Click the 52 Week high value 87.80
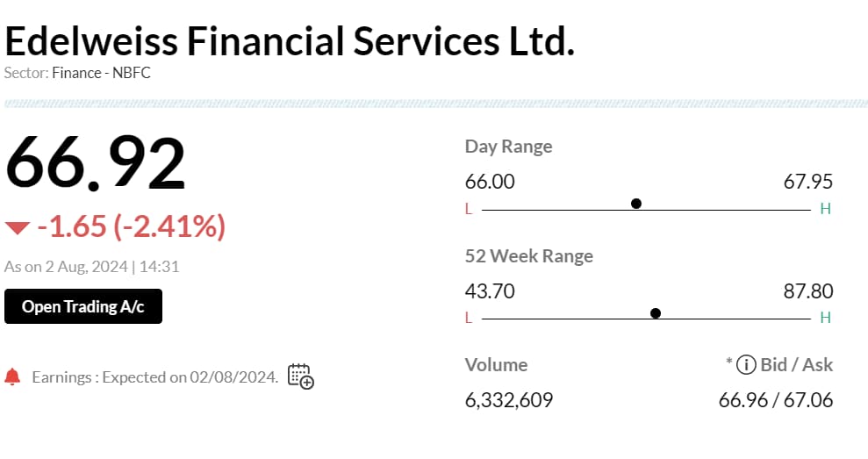 pyautogui.click(x=808, y=291)
